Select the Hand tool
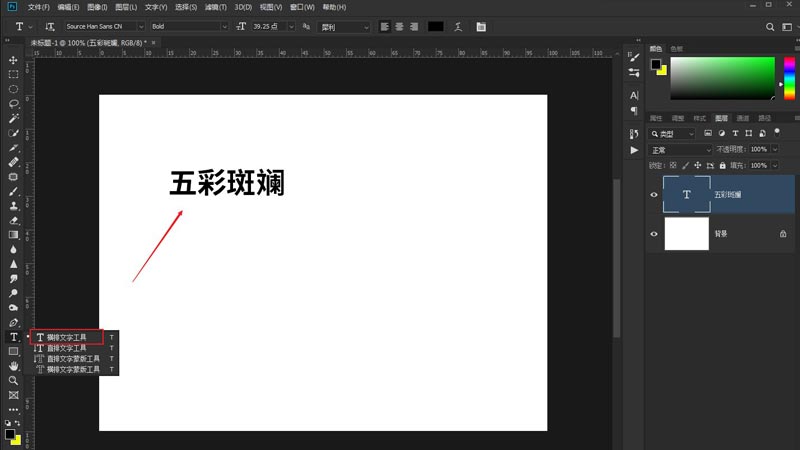 tap(13, 366)
